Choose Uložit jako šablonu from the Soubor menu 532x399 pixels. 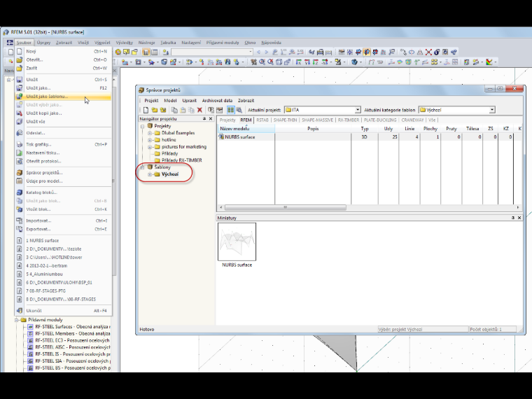coord(63,97)
